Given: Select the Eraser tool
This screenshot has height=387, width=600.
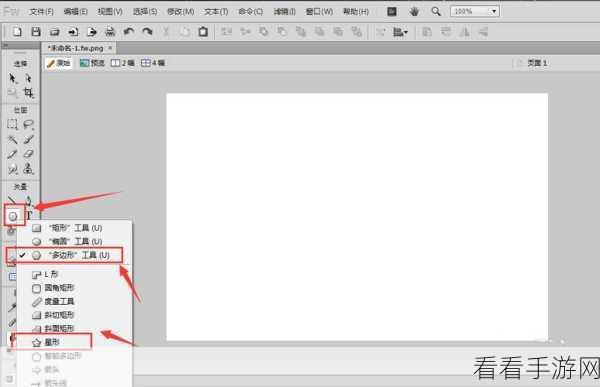Looking at the screenshot, I should coord(28,154).
